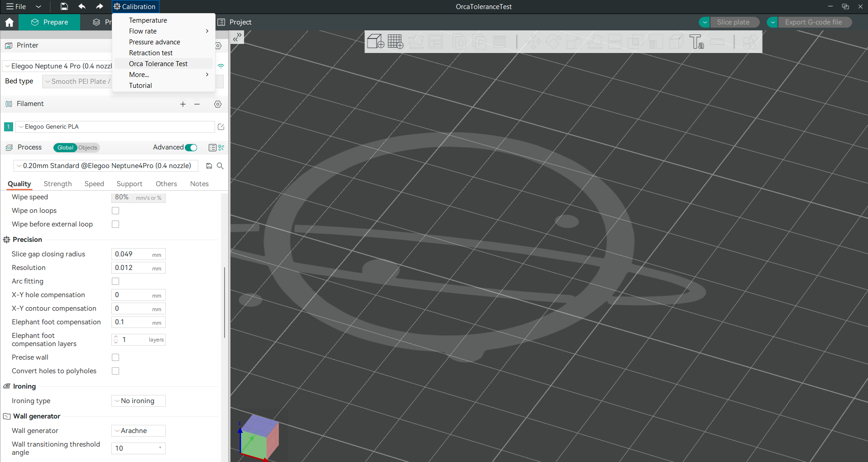The image size is (868, 462).
Task: Click the Save project icon
Action: tap(64, 6)
